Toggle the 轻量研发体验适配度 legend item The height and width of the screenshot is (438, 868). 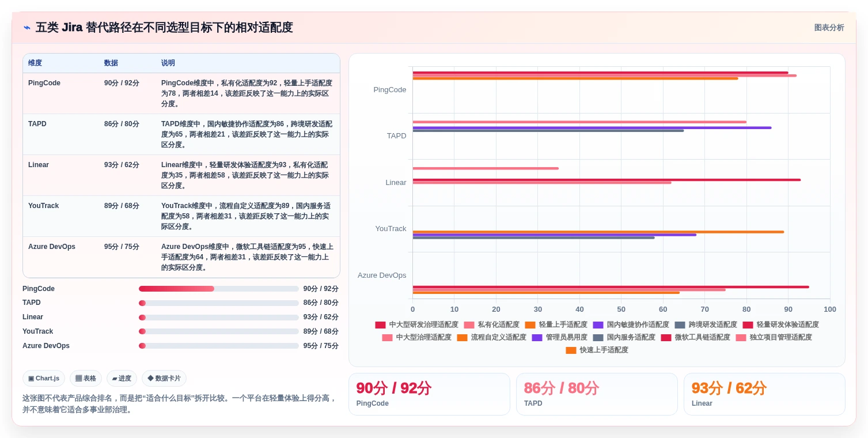pos(780,325)
